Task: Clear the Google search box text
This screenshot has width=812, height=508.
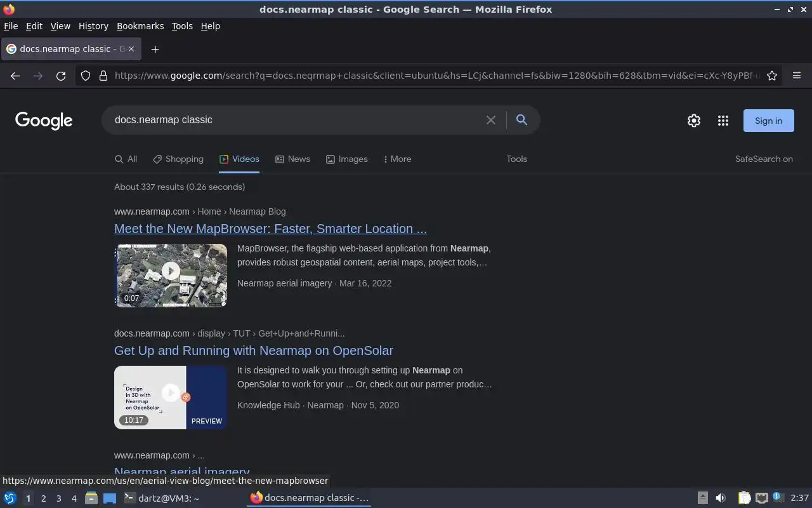Action: tap(491, 120)
